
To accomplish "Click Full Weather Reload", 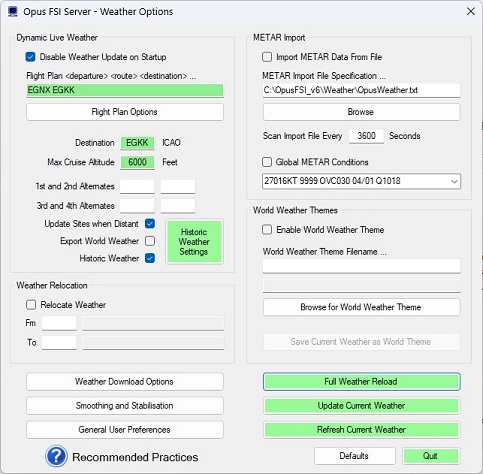I will (362, 382).
